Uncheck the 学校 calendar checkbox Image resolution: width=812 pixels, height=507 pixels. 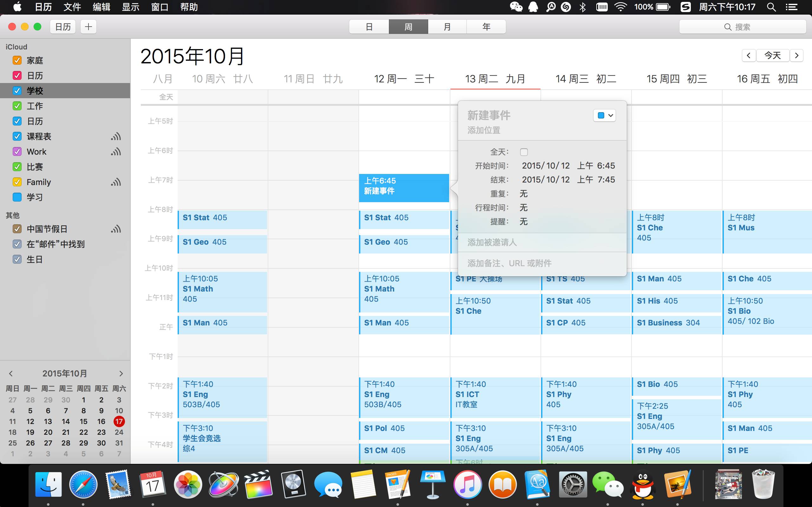(17, 91)
